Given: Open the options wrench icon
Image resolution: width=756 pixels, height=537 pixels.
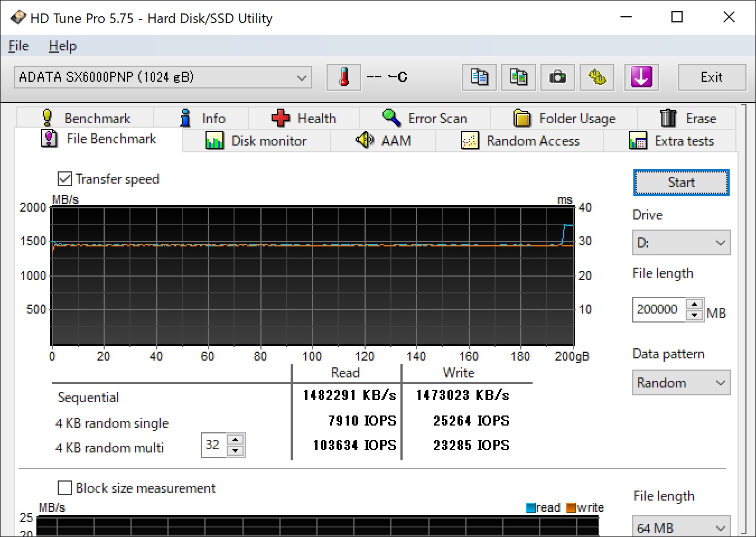Looking at the screenshot, I should 596,77.
